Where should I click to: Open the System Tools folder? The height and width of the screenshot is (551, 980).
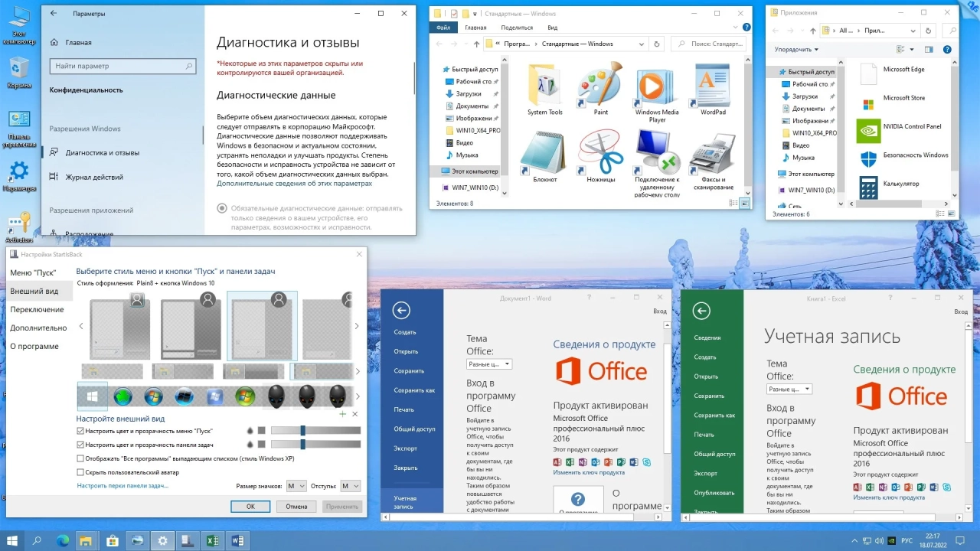[x=544, y=84]
